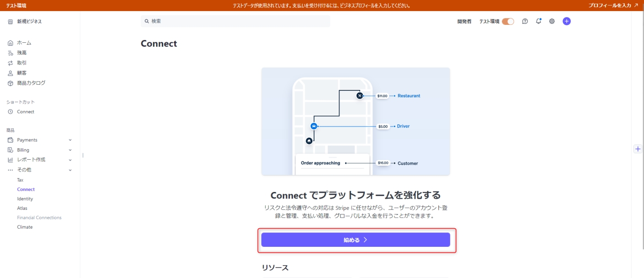Toggle the テスト環境 switch
Screen dimensions: 644x278
click(x=508, y=21)
